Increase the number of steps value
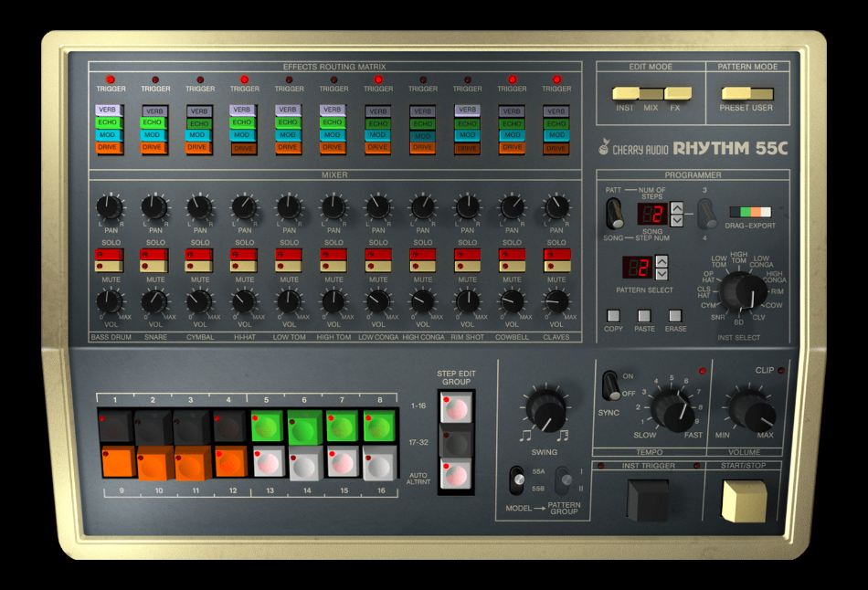The width and height of the screenshot is (868, 590). pos(676,208)
